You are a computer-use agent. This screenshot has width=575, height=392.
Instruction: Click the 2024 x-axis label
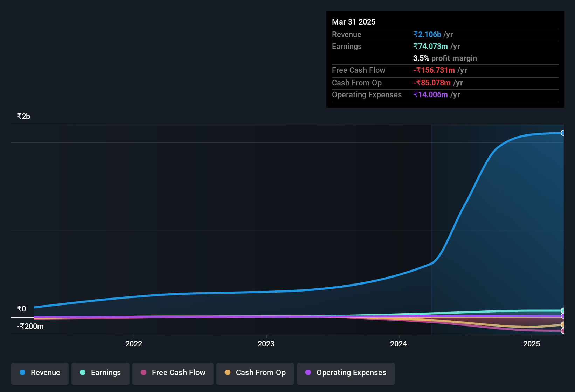click(399, 344)
